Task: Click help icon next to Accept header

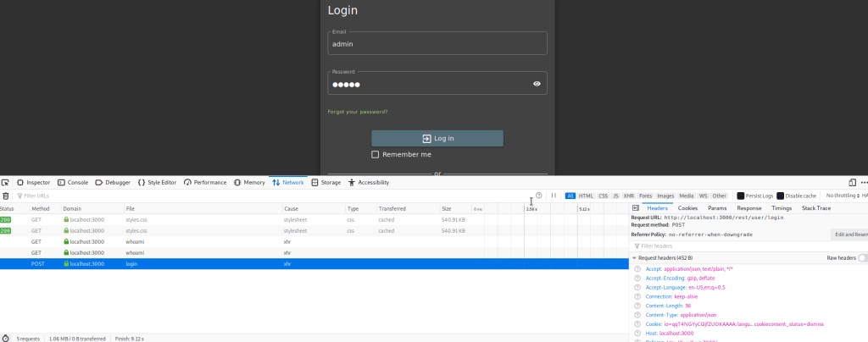Action: (637, 268)
